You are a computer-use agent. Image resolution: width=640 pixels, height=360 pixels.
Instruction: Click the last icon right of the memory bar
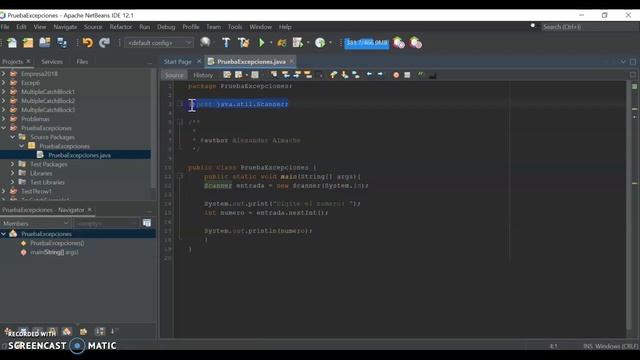click(416, 42)
